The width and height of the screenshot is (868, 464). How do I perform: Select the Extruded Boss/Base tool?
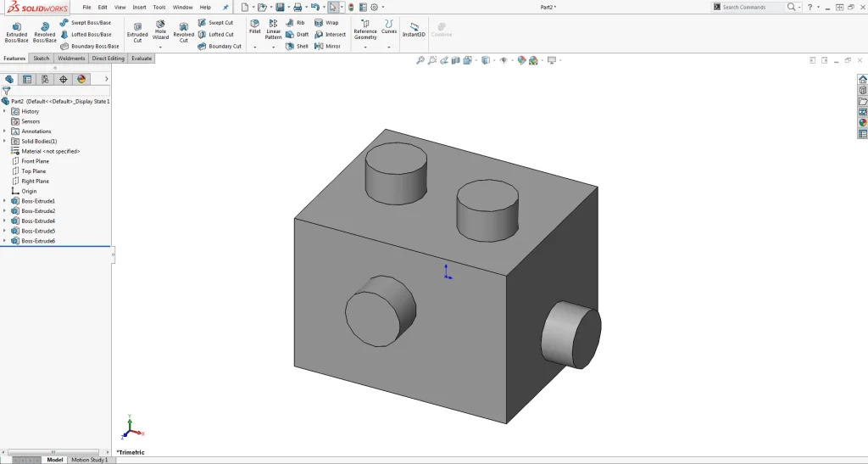click(16, 31)
